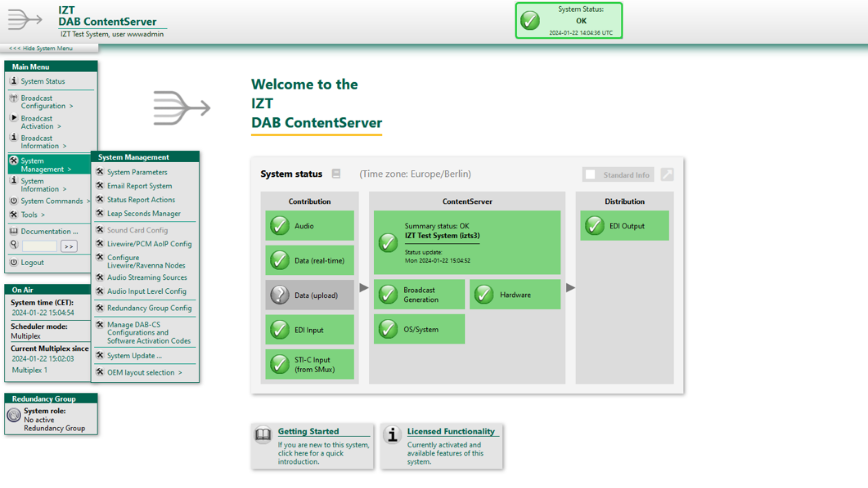The image size is (868, 488).
Task: Toggle the Standard Info checkbox
Action: 590,174
